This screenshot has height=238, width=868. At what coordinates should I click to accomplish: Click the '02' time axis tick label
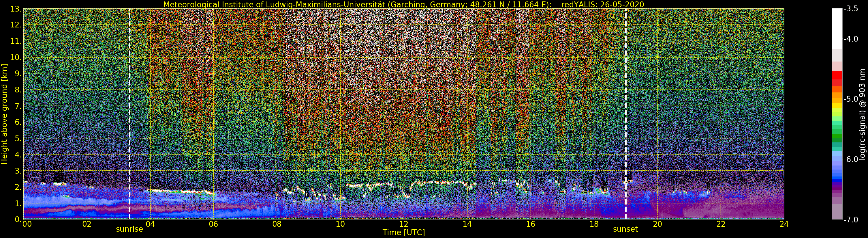pos(87,224)
